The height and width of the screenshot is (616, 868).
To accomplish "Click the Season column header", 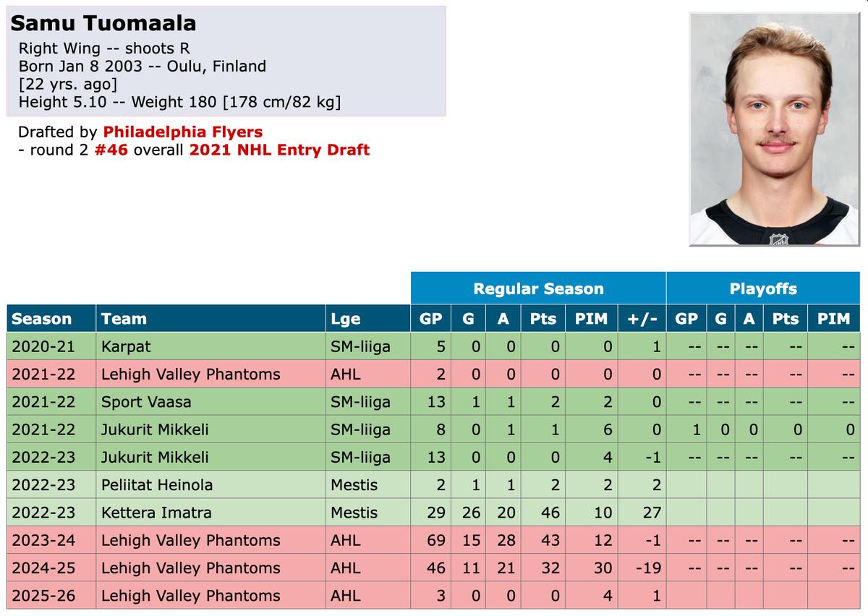I will tap(42, 319).
